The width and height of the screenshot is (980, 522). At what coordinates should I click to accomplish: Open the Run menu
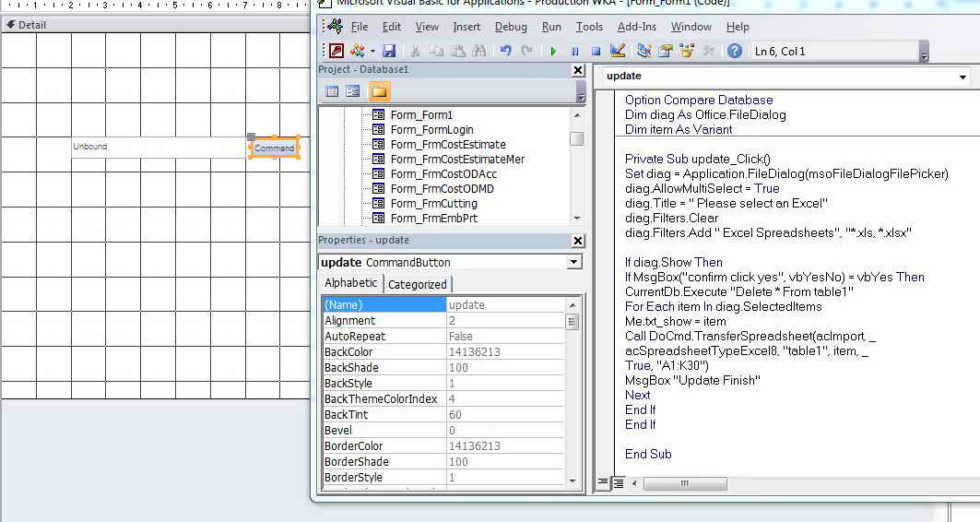coord(551,27)
